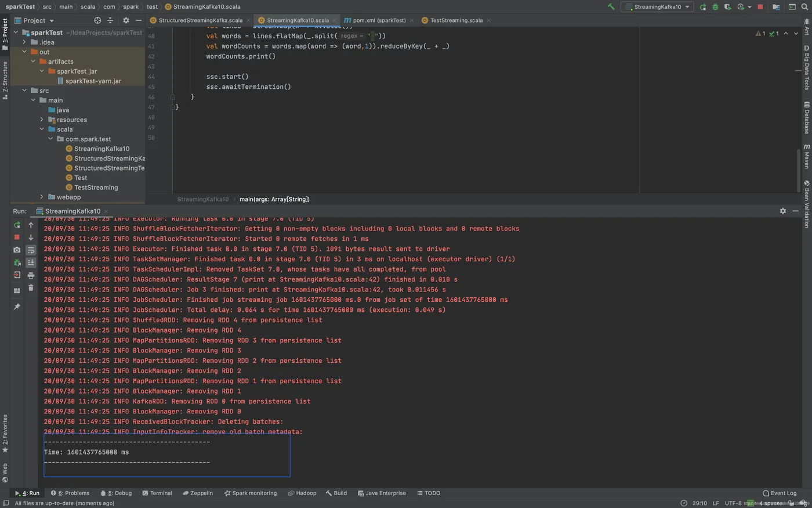Click the red Stop icon in the top toolbar
The height and width of the screenshot is (508, 812).
[760, 7]
